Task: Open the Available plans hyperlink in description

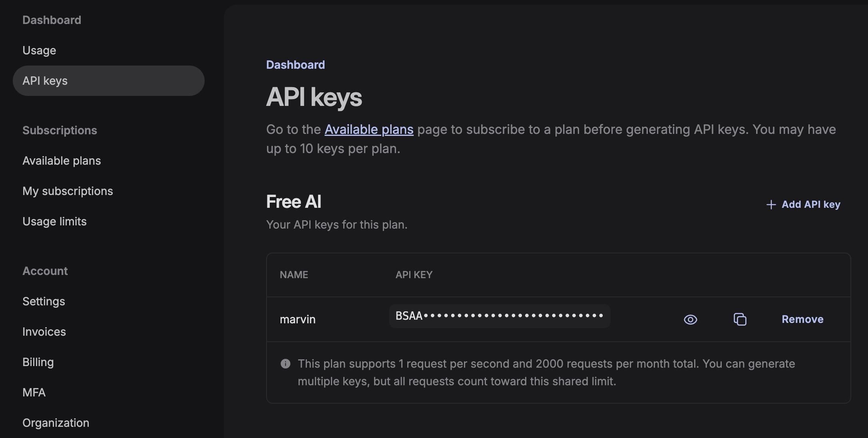Action: coord(369,129)
